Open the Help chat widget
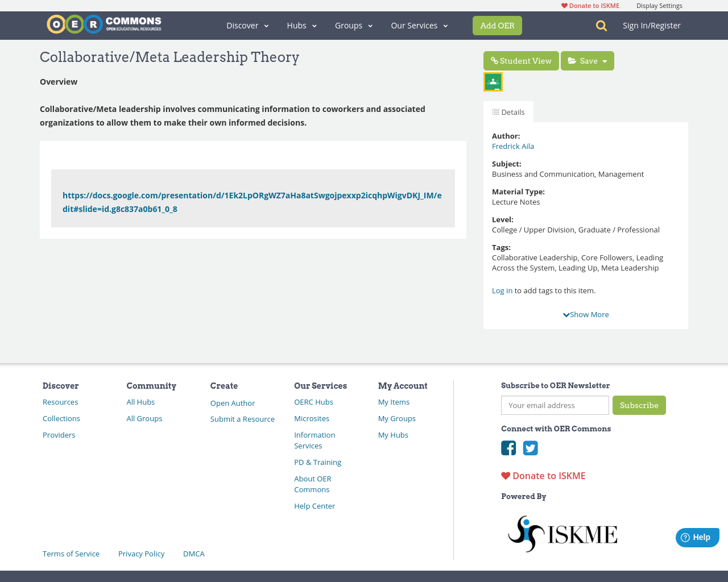The image size is (728, 582). pos(697,537)
